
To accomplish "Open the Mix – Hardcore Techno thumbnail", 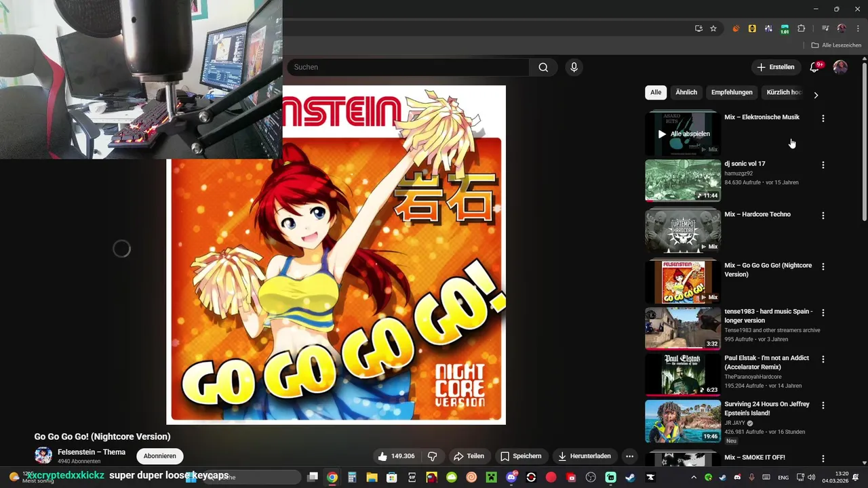I will click(x=683, y=231).
